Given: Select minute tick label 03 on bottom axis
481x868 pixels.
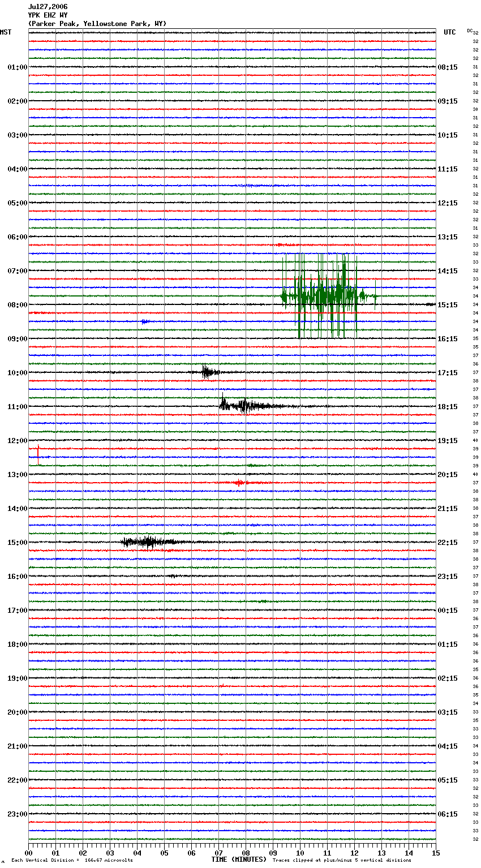Looking at the screenshot, I should click(110, 853).
